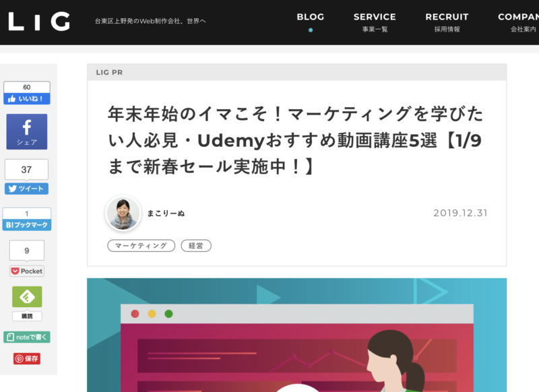Click the Pocket count bubble showing 9
The image size is (539, 392).
pos(27,251)
